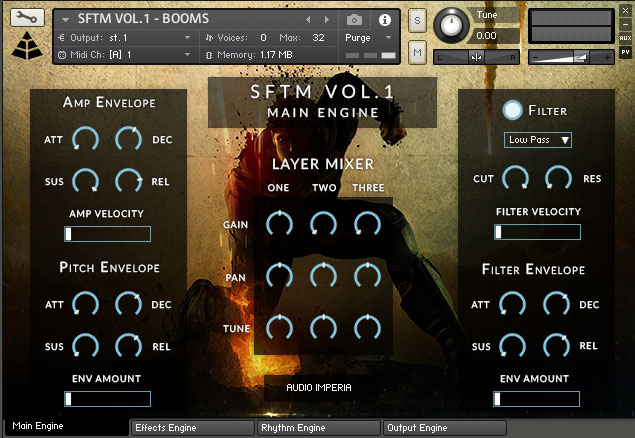Click the PV button
Image resolution: width=635 pixels, height=438 pixels.
pyautogui.click(x=625, y=50)
